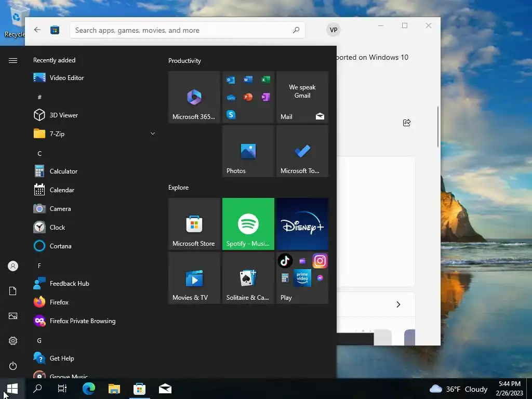Open Calendar app
The image size is (532, 399).
(95, 190)
